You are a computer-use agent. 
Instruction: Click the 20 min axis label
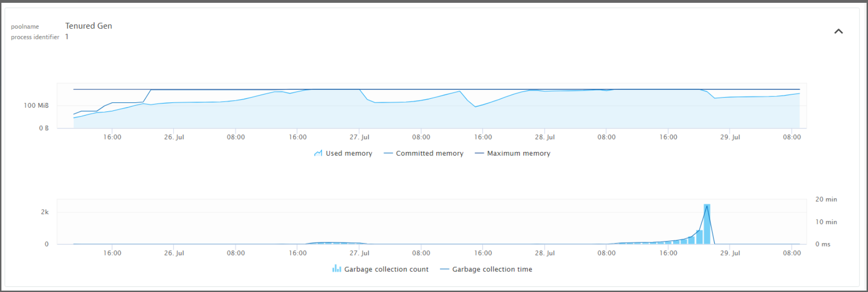click(826, 199)
